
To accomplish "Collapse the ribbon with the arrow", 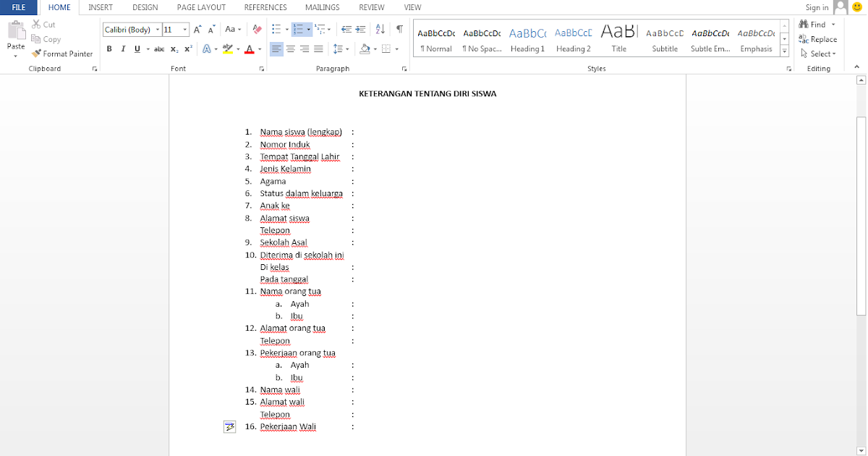I will [858, 68].
